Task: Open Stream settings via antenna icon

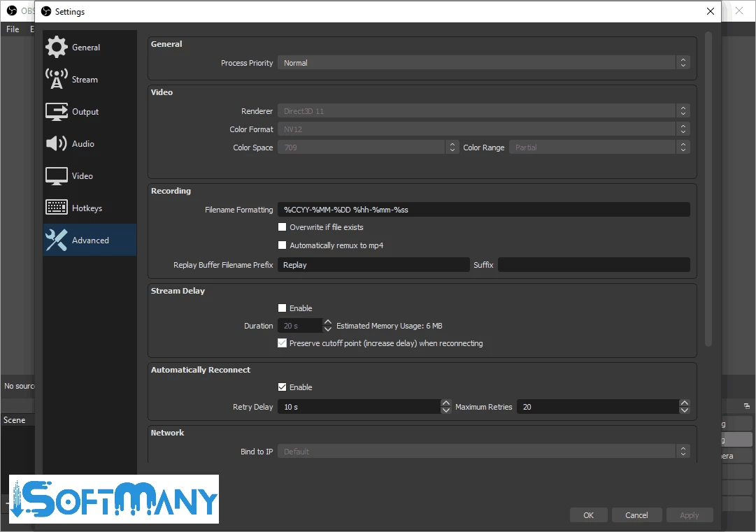Action: coord(57,80)
